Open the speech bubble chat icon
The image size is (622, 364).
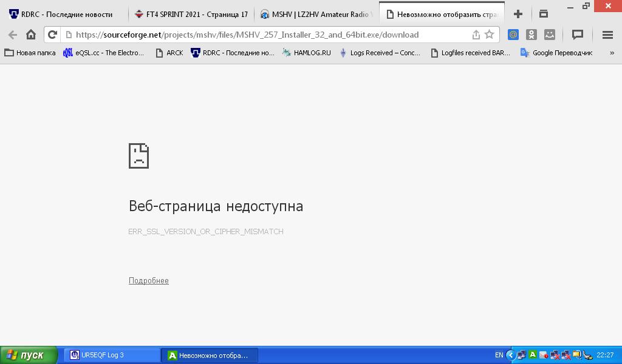[578, 35]
